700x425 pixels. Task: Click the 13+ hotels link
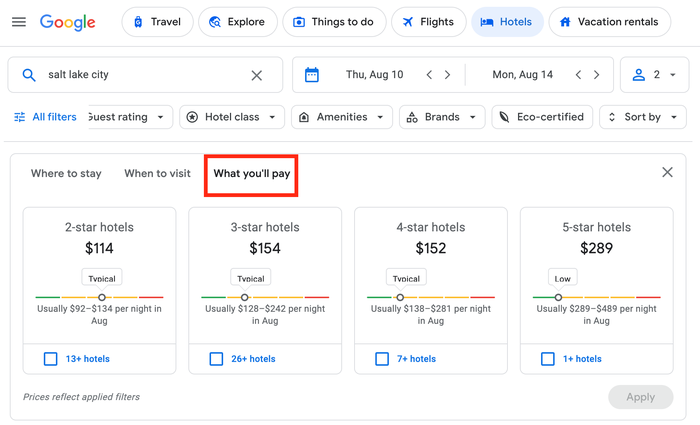coord(88,359)
